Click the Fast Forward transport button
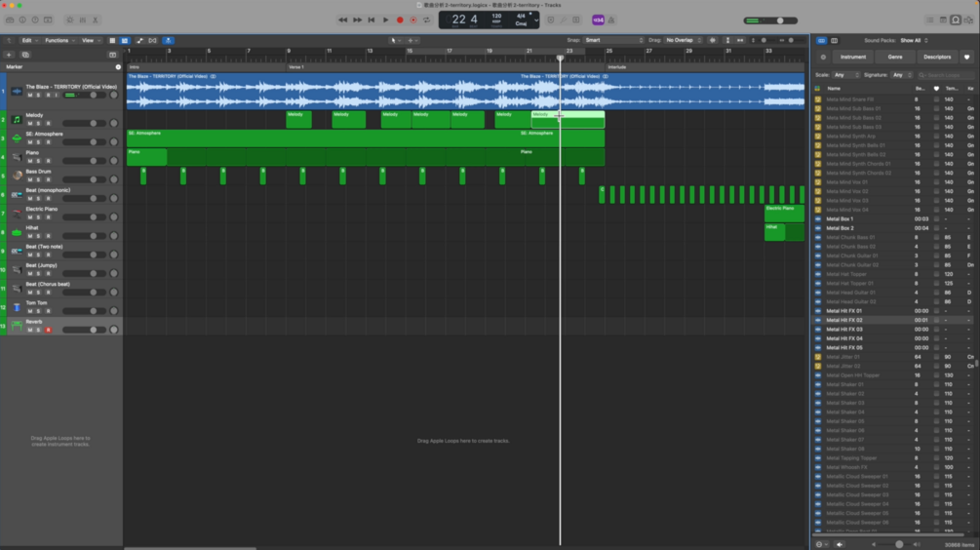980x550 pixels. point(357,20)
